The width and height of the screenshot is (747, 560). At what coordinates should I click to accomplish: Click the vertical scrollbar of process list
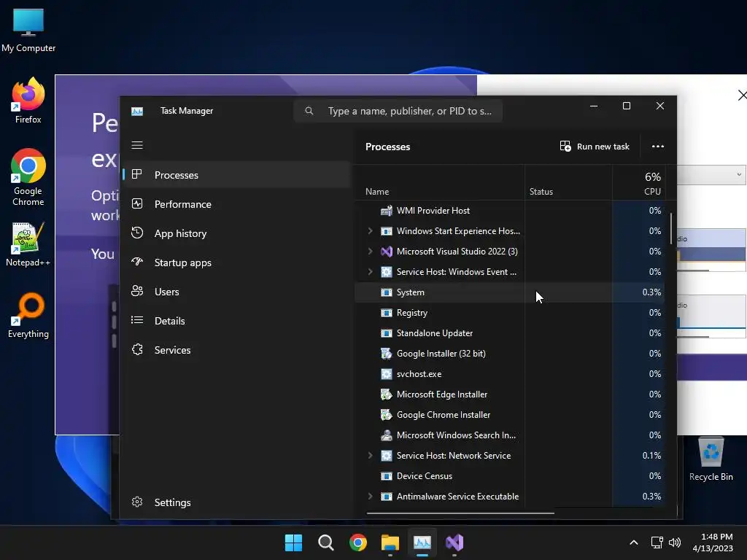tap(671, 228)
